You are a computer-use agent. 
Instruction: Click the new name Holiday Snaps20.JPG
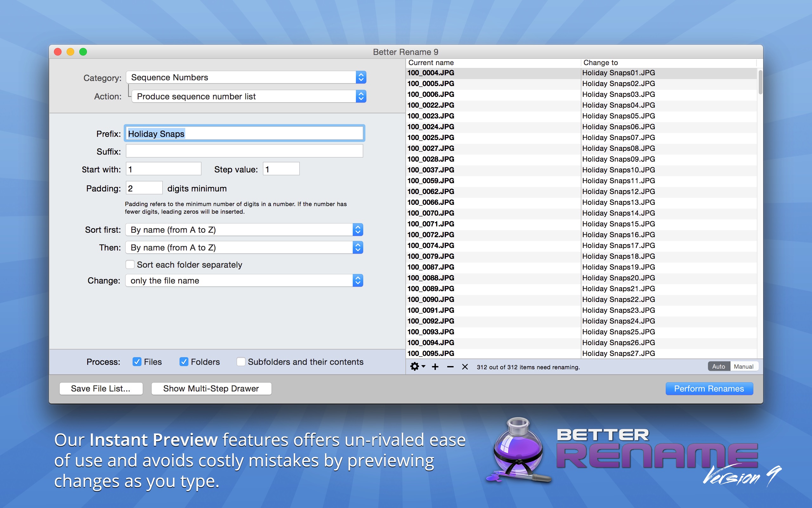pyautogui.click(x=619, y=278)
